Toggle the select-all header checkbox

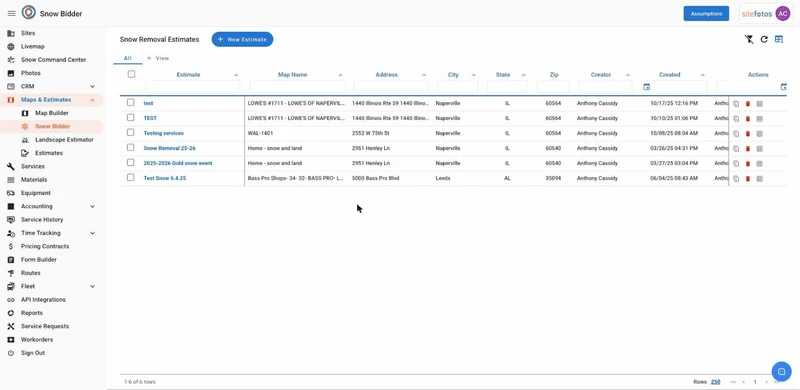click(131, 74)
